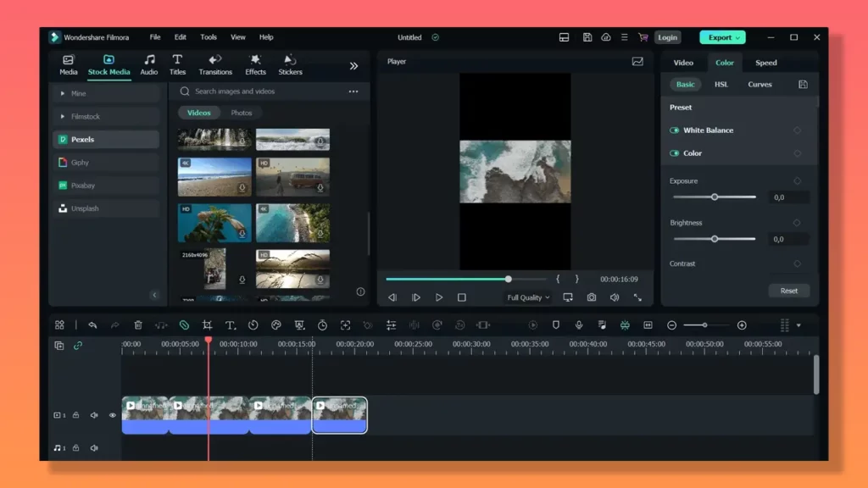Open the File menu
868x488 pixels.
tap(155, 37)
